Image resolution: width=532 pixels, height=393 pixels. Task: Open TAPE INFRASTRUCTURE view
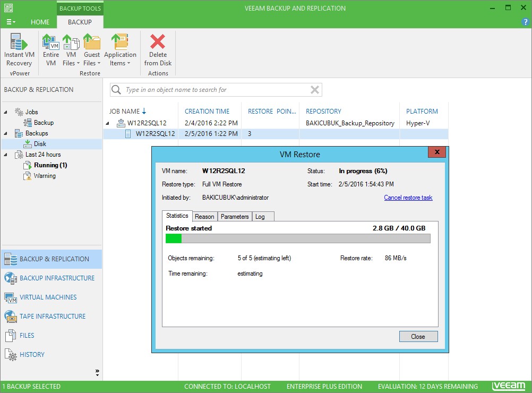[x=52, y=317]
